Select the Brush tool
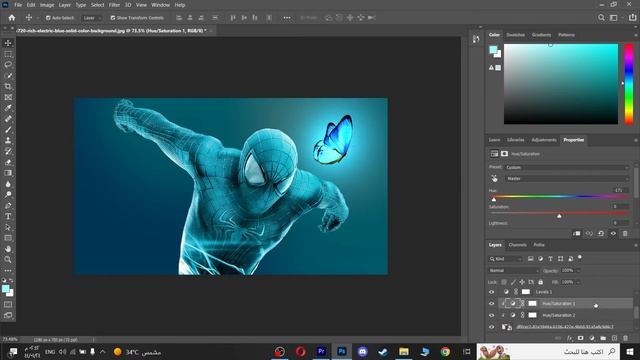The image size is (640, 360). pyautogui.click(x=8, y=129)
